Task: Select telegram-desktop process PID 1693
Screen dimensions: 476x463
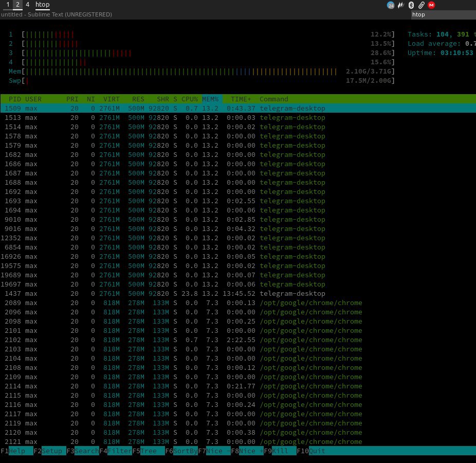Action: tap(238, 201)
